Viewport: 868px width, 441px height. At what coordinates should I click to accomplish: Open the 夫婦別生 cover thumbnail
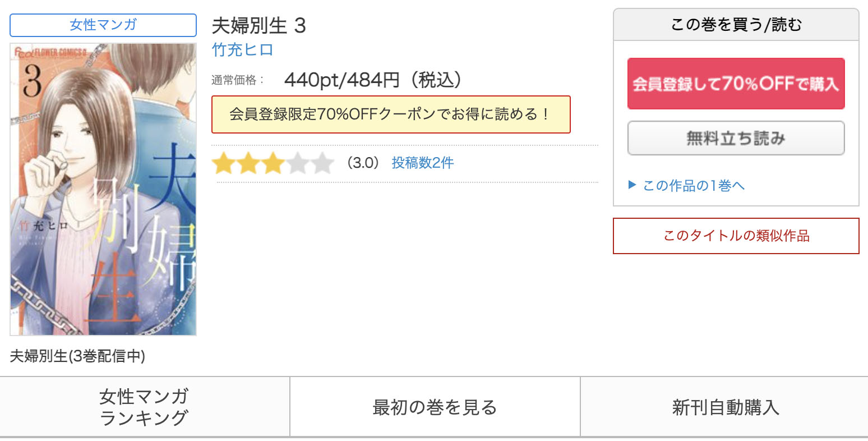pyautogui.click(x=103, y=189)
